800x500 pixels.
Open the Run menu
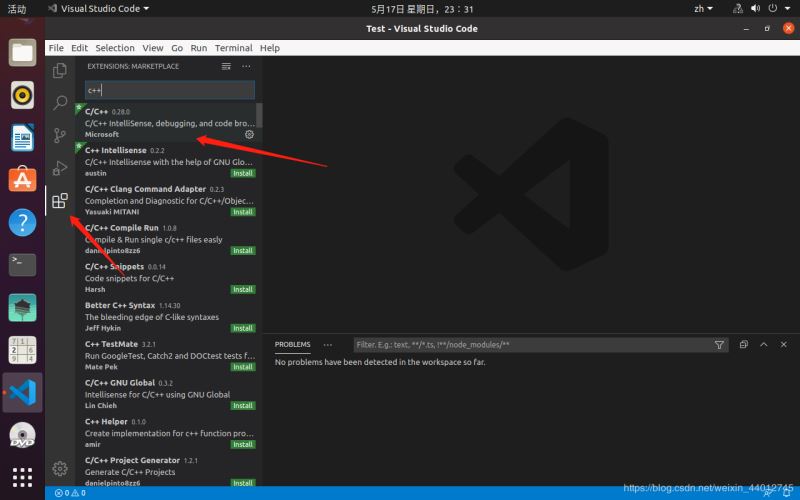pyautogui.click(x=199, y=48)
